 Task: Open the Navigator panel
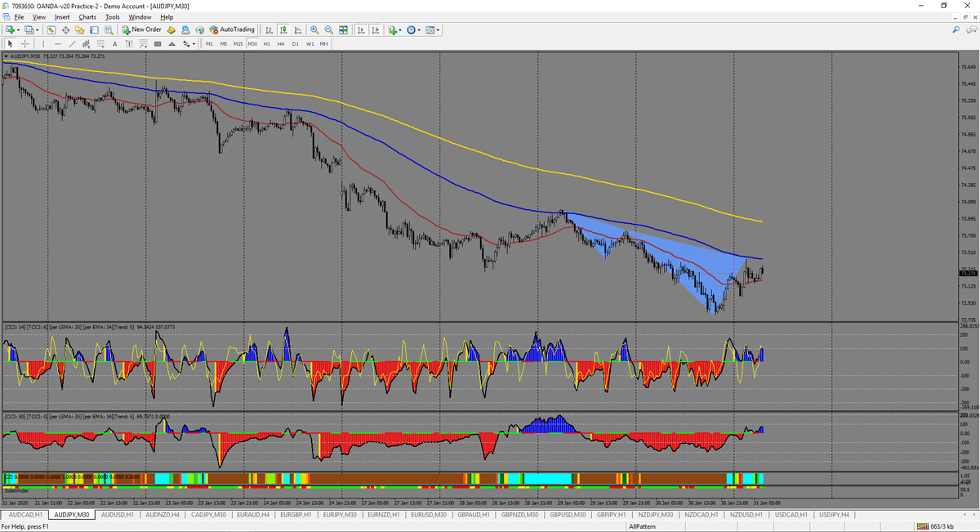(80, 30)
